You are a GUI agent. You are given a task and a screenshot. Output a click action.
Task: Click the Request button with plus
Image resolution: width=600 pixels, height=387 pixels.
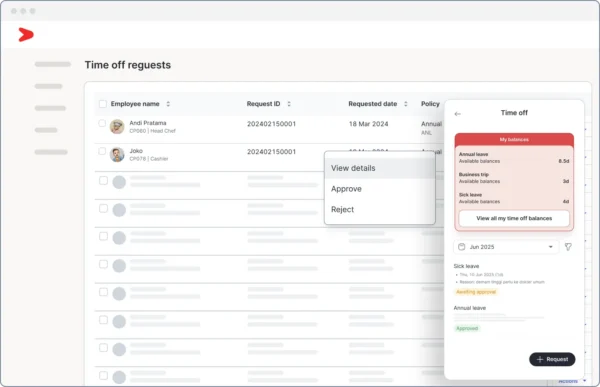[x=552, y=359]
